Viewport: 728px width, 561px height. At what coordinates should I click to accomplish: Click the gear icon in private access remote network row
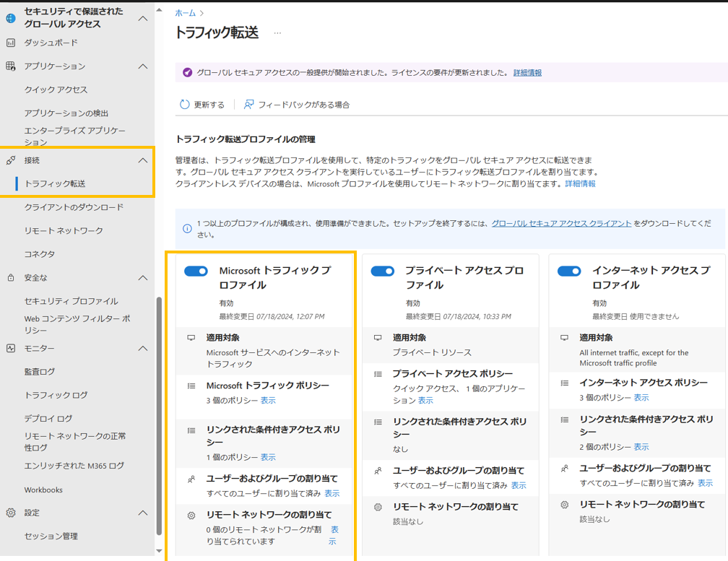click(x=378, y=507)
